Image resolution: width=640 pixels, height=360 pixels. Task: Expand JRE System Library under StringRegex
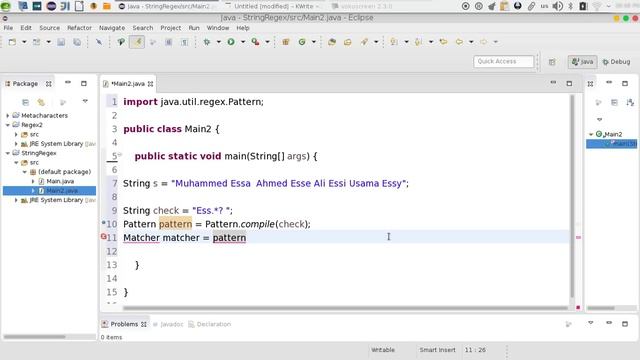(16, 200)
